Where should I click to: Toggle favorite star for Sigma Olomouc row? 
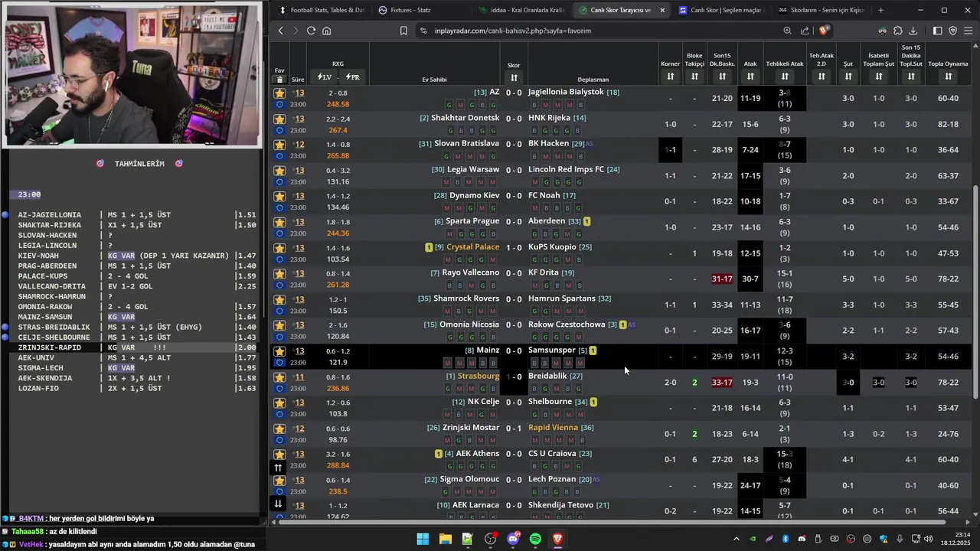point(279,480)
